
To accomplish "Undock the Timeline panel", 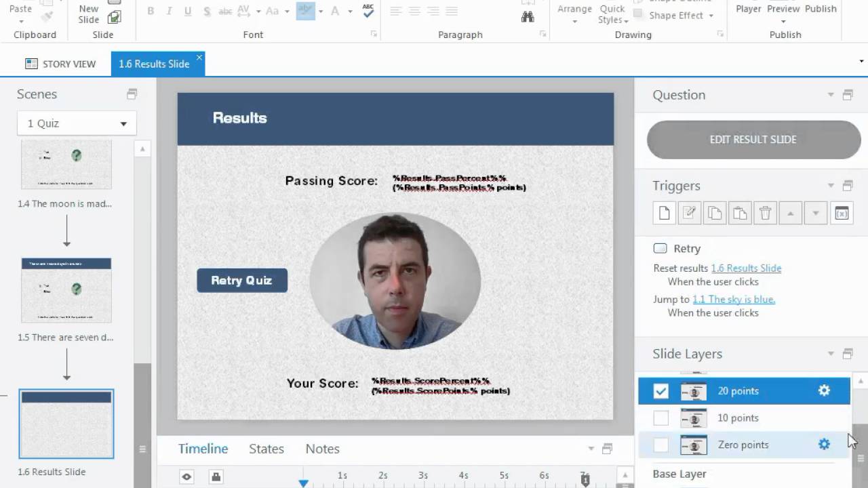I will [608, 449].
